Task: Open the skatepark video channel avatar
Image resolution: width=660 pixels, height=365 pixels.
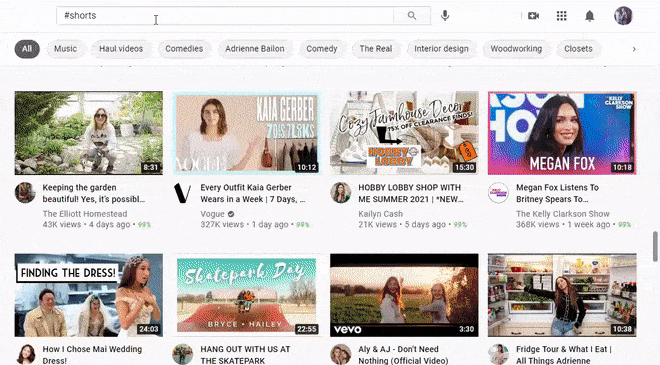Action: 183,354
